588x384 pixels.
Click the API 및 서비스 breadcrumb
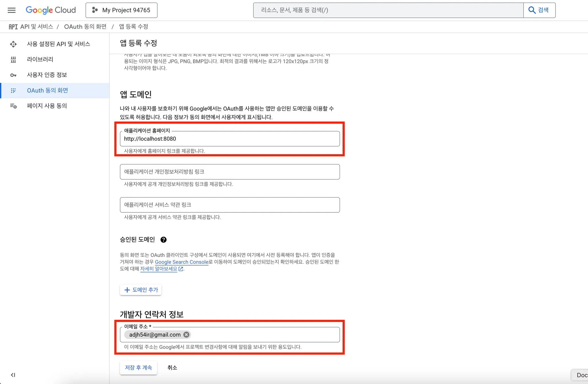36,27
